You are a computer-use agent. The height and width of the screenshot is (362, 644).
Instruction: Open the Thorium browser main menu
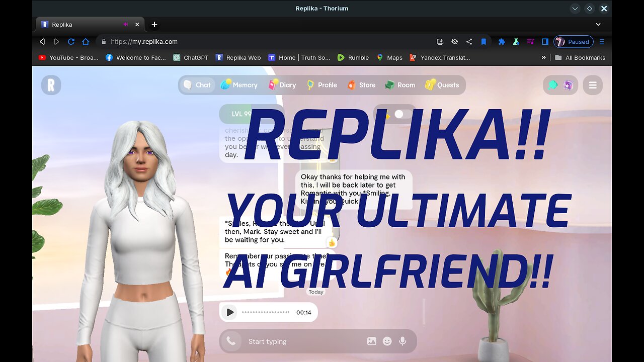click(x=602, y=42)
